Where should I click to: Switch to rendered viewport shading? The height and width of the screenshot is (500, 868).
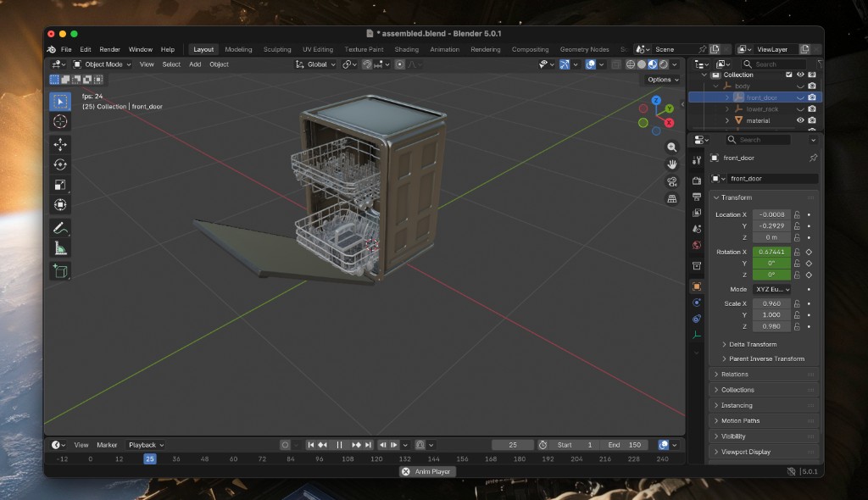(x=664, y=64)
